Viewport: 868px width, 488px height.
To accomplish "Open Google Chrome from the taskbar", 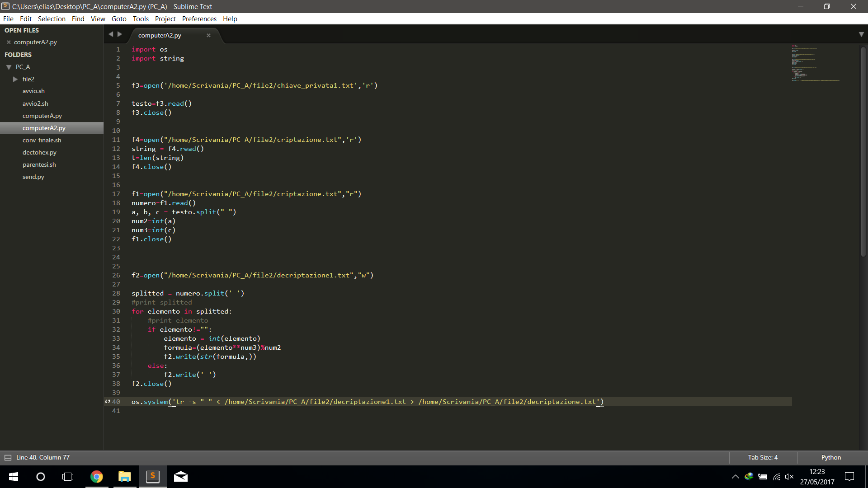I will 96,477.
